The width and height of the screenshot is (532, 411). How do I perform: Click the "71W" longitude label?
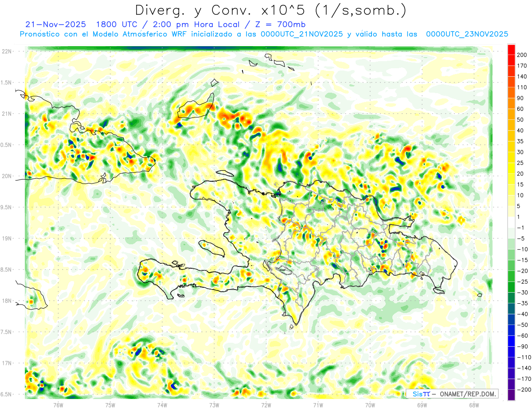click(318, 405)
